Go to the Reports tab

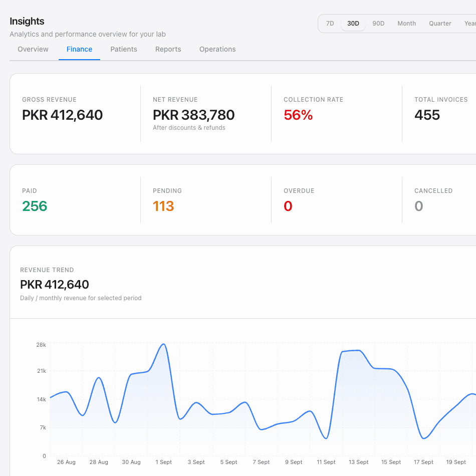(168, 49)
